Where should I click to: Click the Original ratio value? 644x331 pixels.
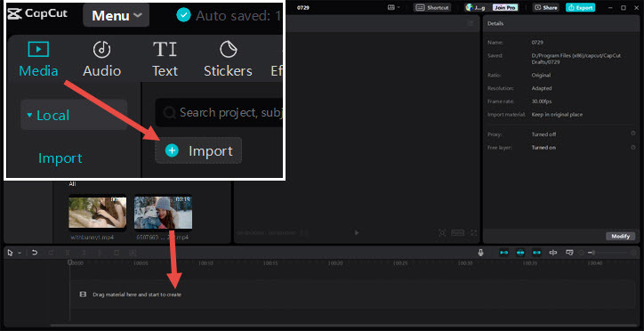pyautogui.click(x=541, y=75)
